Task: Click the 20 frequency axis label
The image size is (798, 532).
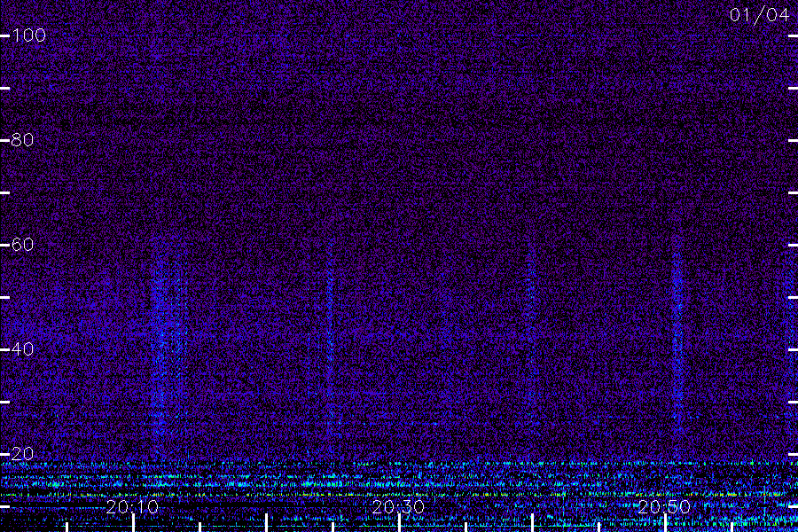Action: (22, 454)
